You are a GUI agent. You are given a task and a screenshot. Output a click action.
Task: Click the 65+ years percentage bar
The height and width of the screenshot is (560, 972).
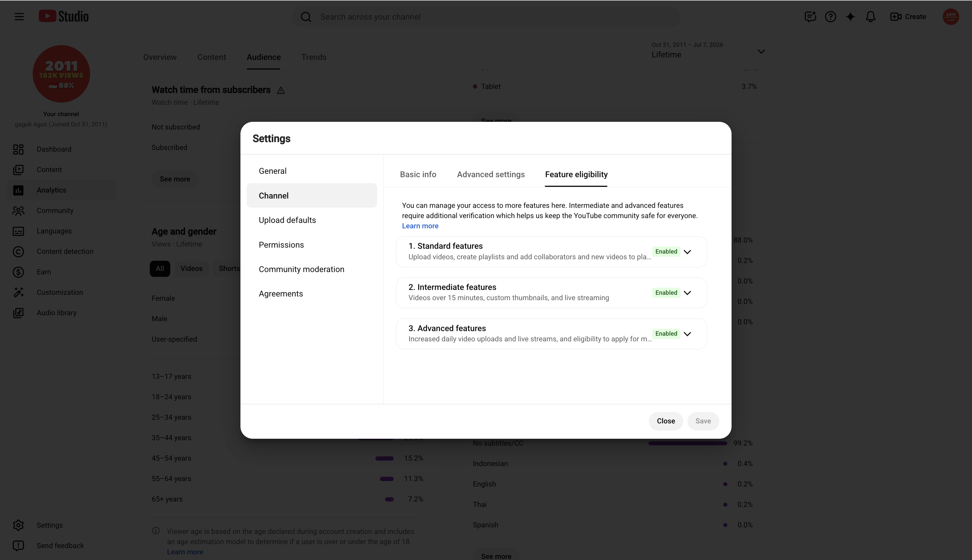389,499
